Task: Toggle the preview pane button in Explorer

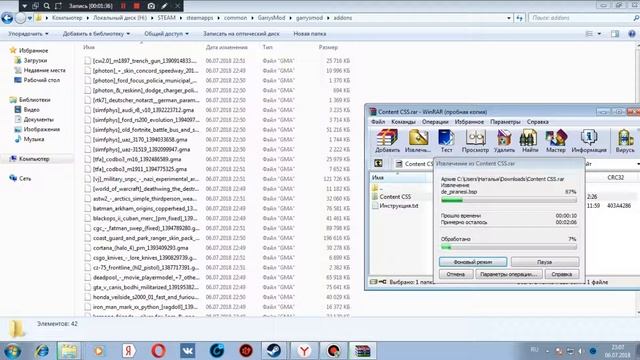Action: [615, 34]
